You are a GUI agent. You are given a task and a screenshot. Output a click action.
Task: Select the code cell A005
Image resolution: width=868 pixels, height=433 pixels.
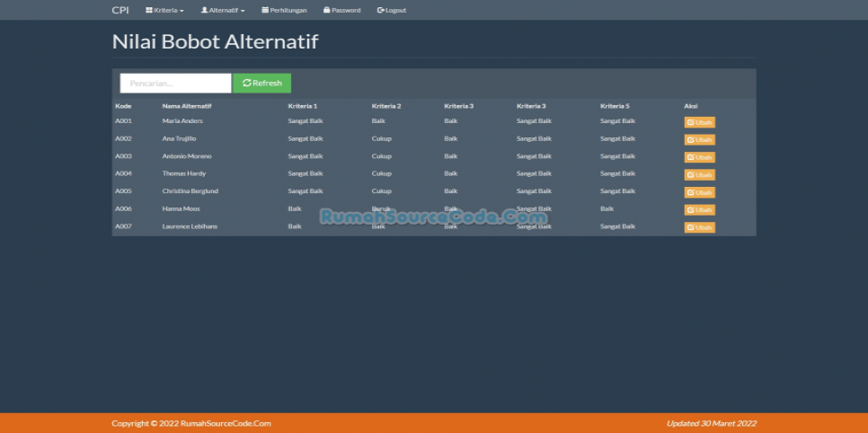(x=123, y=191)
